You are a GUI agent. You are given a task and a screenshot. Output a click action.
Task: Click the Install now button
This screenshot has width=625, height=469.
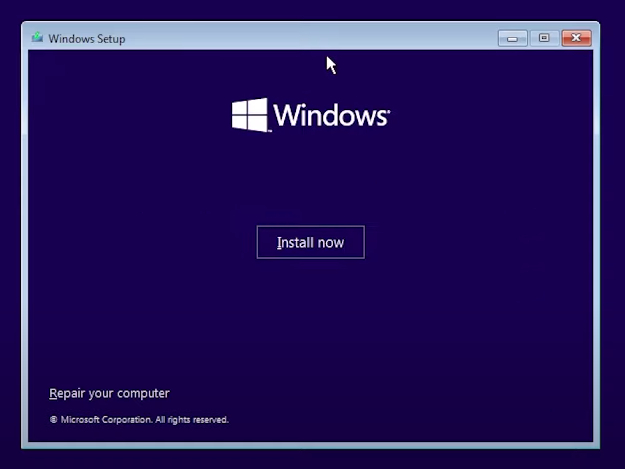click(x=311, y=242)
